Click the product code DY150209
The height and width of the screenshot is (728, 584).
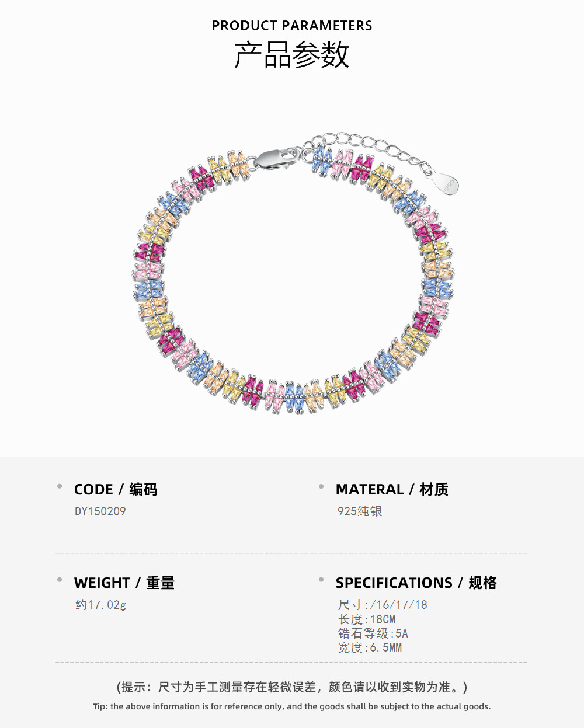pos(100,511)
